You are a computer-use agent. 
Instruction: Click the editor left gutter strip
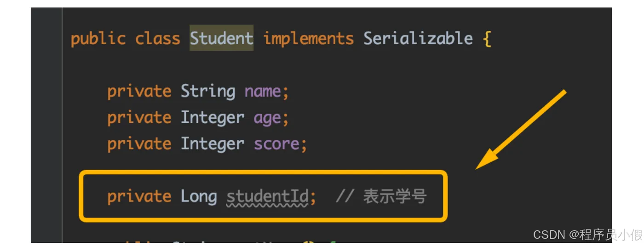point(46,125)
